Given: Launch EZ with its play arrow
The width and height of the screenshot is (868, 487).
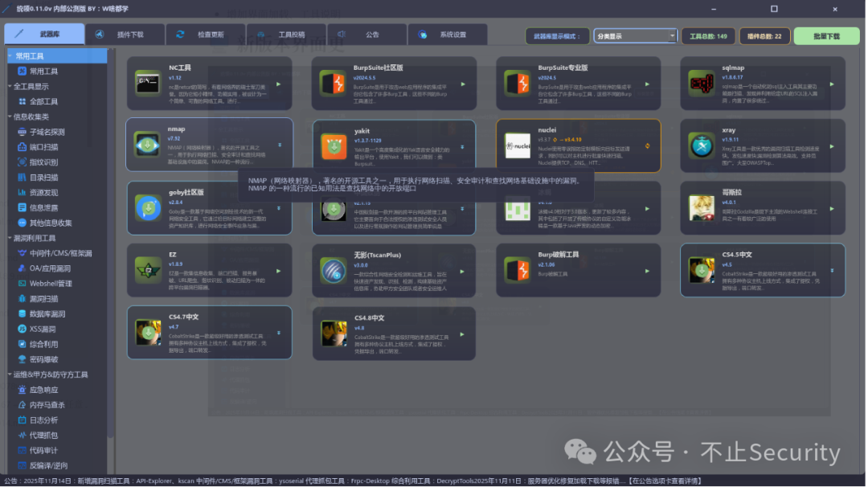Looking at the screenshot, I should (278, 271).
